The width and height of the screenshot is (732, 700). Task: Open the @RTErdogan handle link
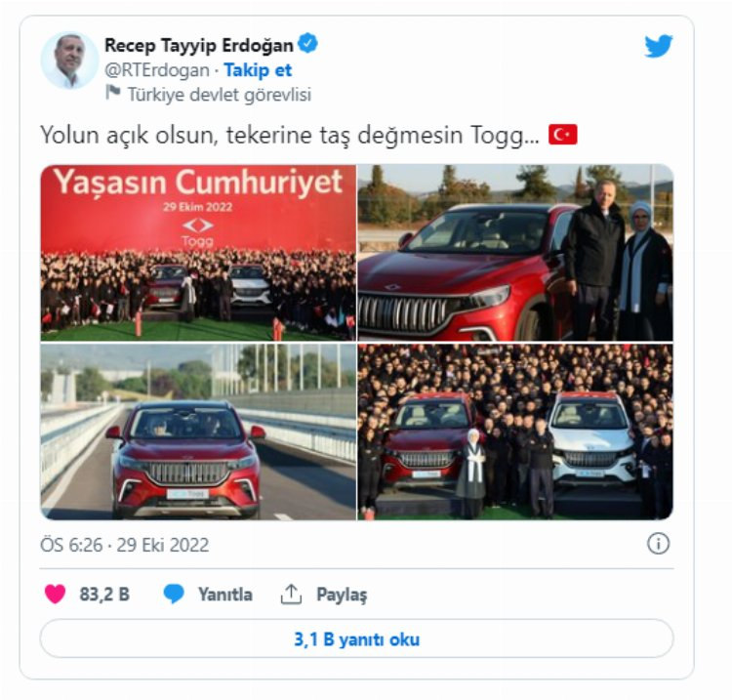pyautogui.click(x=157, y=70)
